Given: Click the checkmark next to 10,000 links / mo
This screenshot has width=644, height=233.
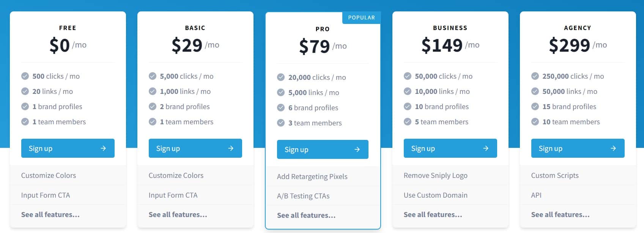Looking at the screenshot, I should point(407,91).
